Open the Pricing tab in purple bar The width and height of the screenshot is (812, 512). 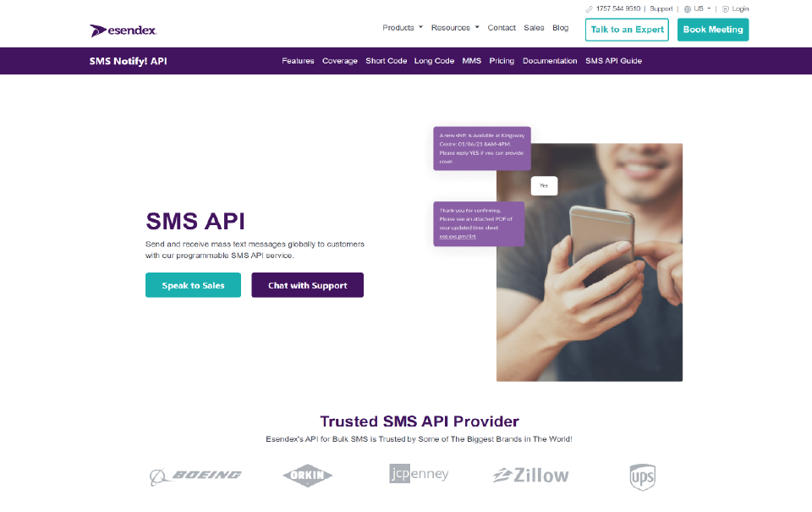502,61
